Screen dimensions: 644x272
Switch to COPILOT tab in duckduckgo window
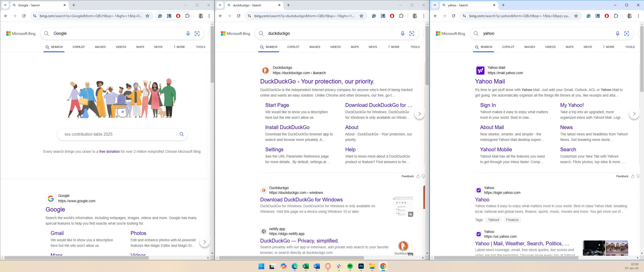click(293, 47)
